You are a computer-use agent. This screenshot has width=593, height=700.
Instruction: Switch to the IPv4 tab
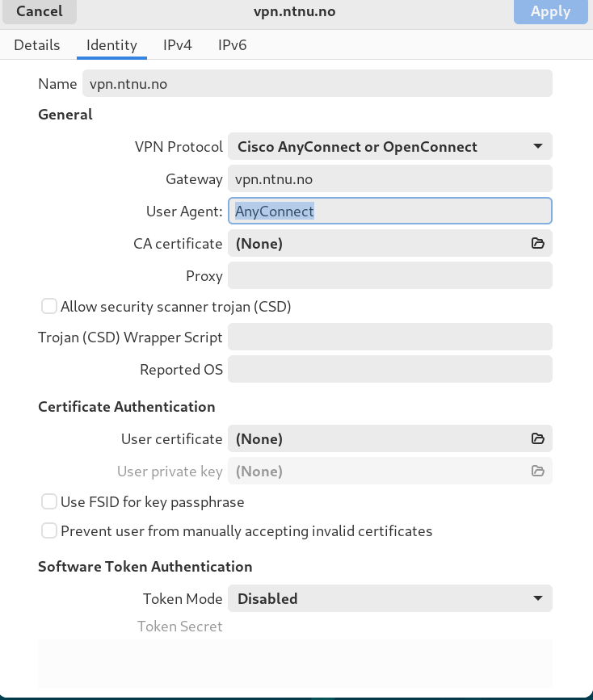point(178,45)
